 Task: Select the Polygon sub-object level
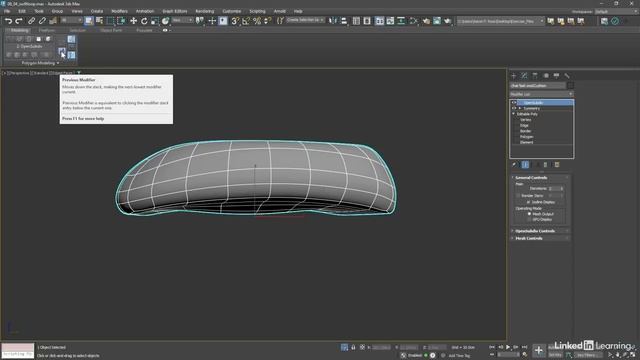[x=527, y=137]
